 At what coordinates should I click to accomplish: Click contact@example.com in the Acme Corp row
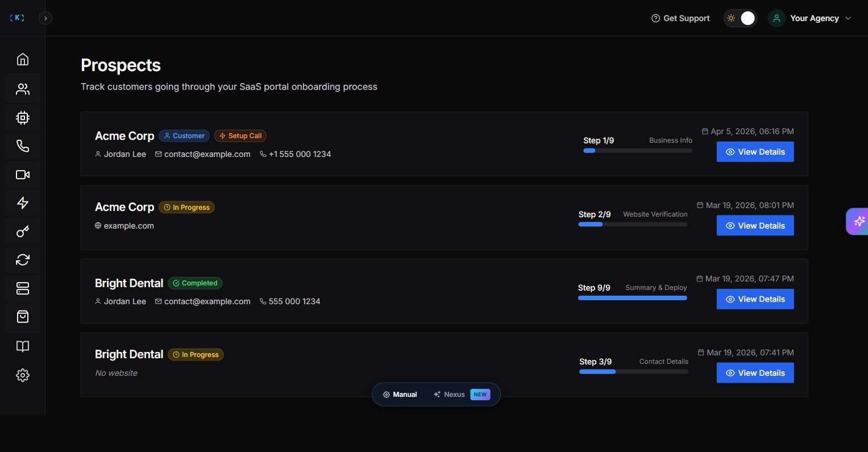click(207, 154)
